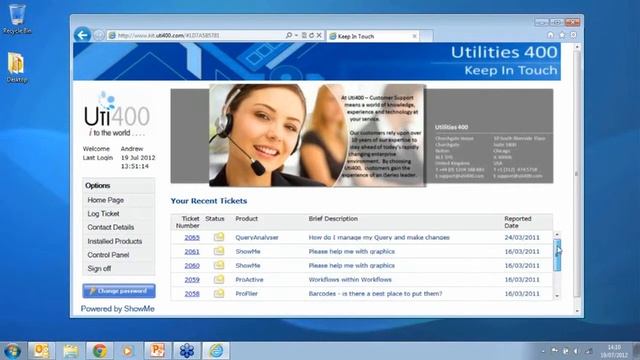Click status folder icon for ticket 2065
The image size is (640, 360).
click(219, 237)
